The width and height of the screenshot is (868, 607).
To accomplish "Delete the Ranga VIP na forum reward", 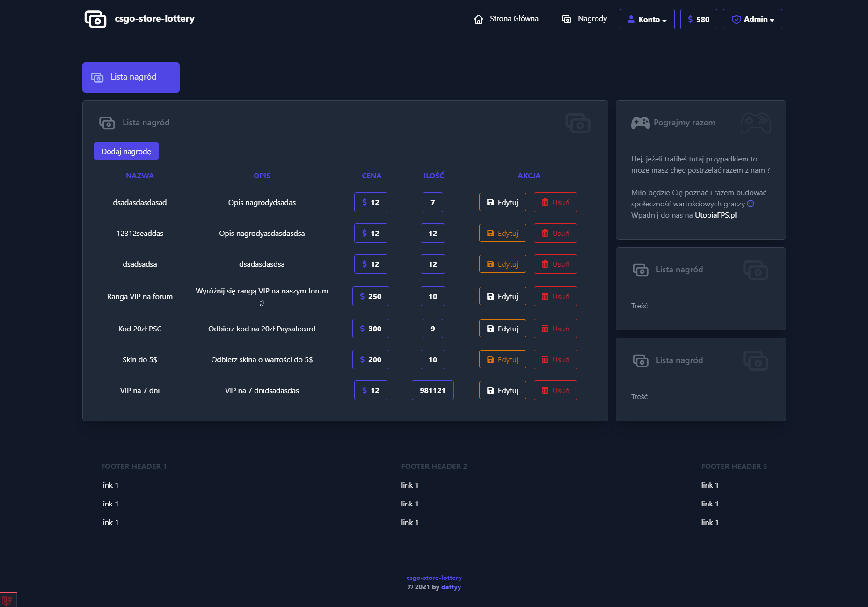I will pos(555,296).
